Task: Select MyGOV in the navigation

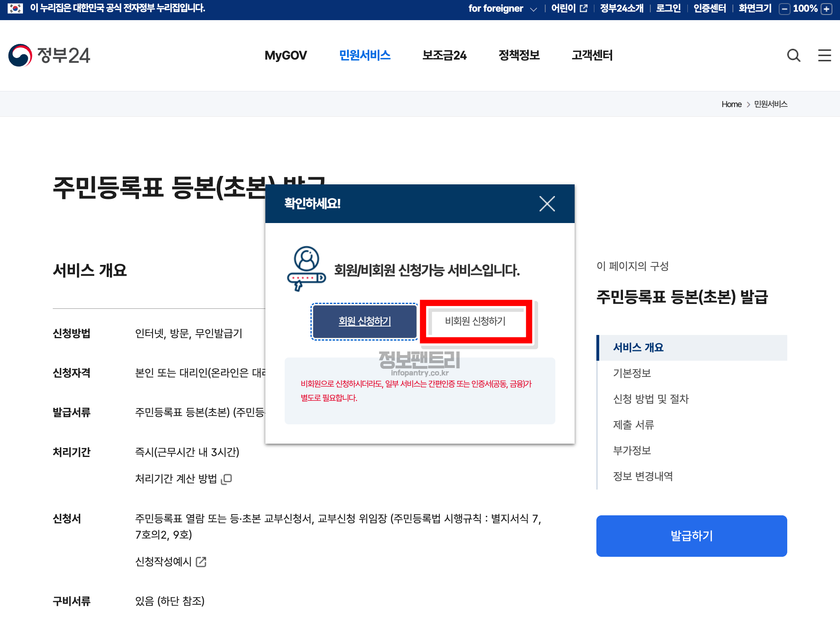Action: [x=286, y=55]
